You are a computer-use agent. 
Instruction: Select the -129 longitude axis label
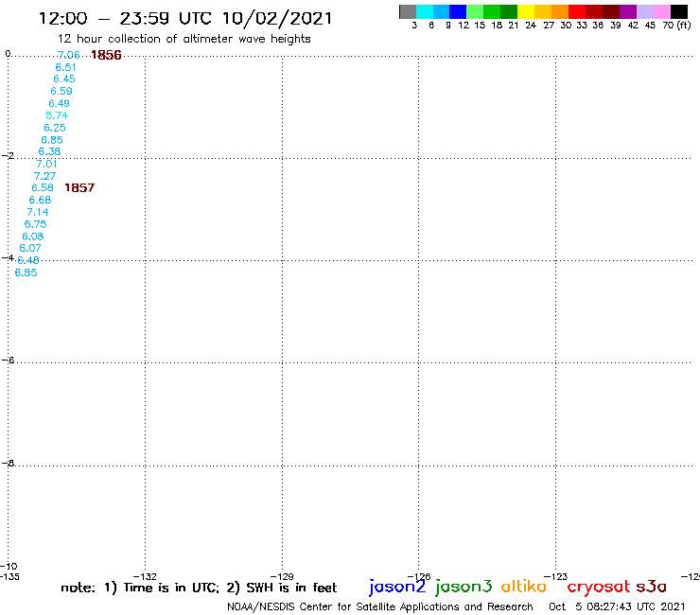[x=282, y=576]
